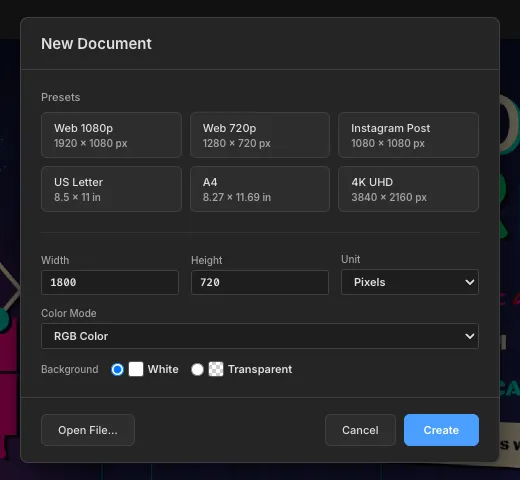Cancel the New Document dialog
Image resolution: width=520 pixels, height=480 pixels.
tap(360, 430)
